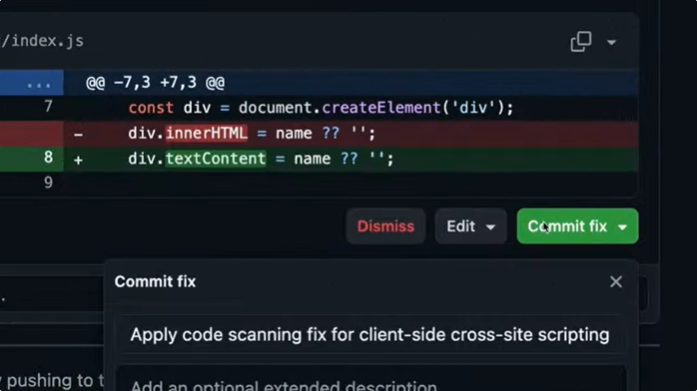Viewport: 697px width, 391px height.
Task: Edit the commit message input field
Action: (x=370, y=335)
